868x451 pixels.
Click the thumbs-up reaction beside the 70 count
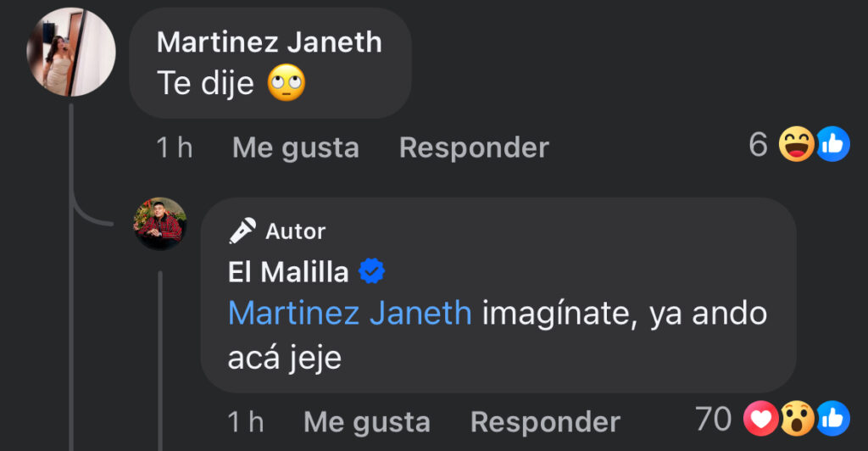pos(833,419)
